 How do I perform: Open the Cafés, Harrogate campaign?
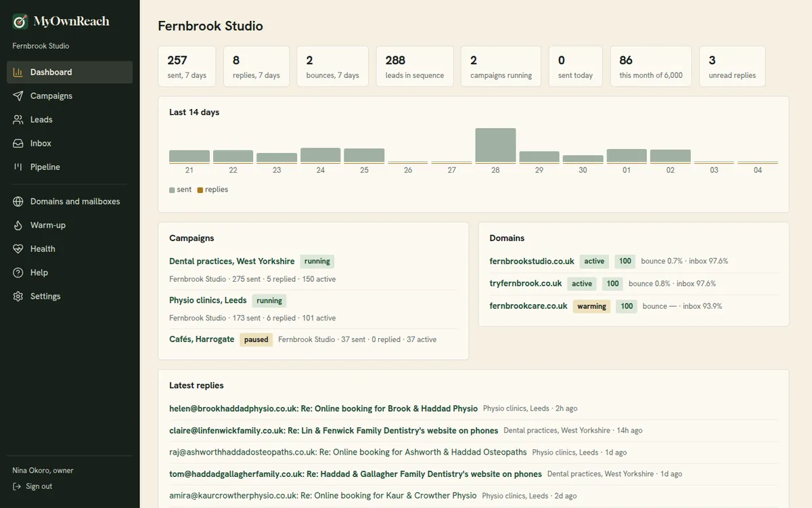[x=202, y=339]
